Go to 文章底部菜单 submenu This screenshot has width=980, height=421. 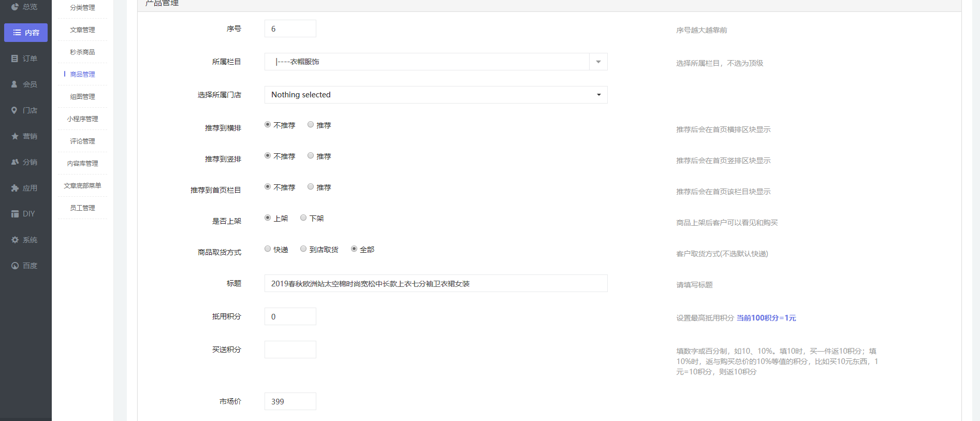click(x=83, y=186)
